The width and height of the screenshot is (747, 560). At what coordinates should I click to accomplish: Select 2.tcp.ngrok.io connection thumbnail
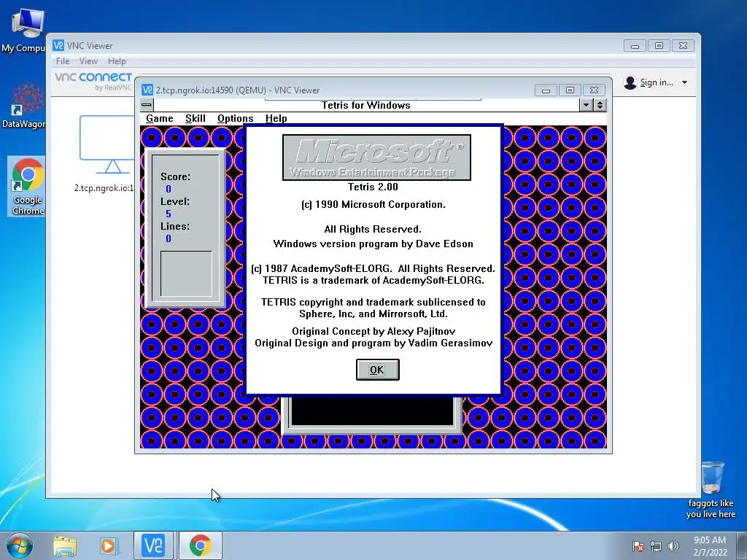[x=105, y=152]
